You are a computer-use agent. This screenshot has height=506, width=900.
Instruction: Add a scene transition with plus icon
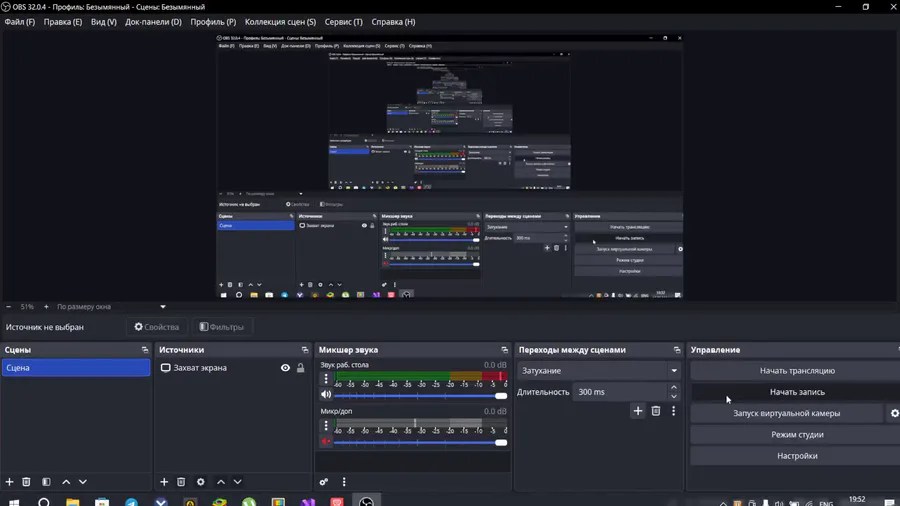tap(638, 411)
